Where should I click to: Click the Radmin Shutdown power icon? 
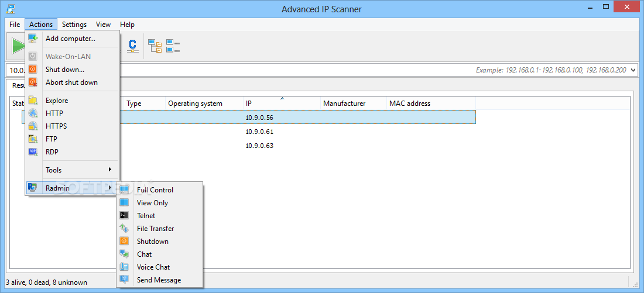(124, 242)
